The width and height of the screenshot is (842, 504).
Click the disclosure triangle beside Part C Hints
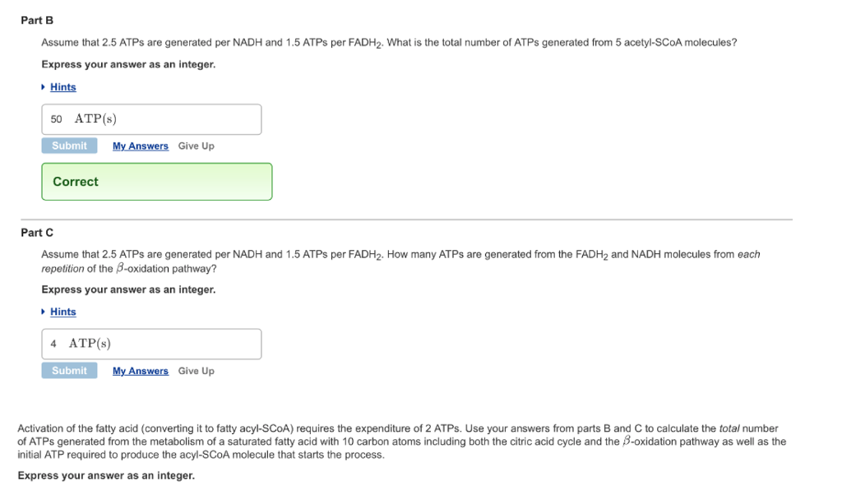(44, 312)
